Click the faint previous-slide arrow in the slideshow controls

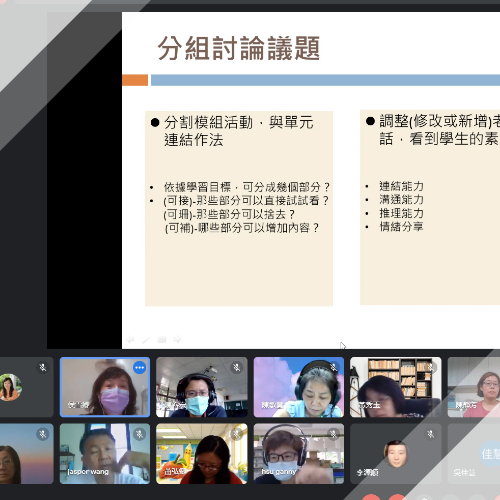(x=130, y=339)
